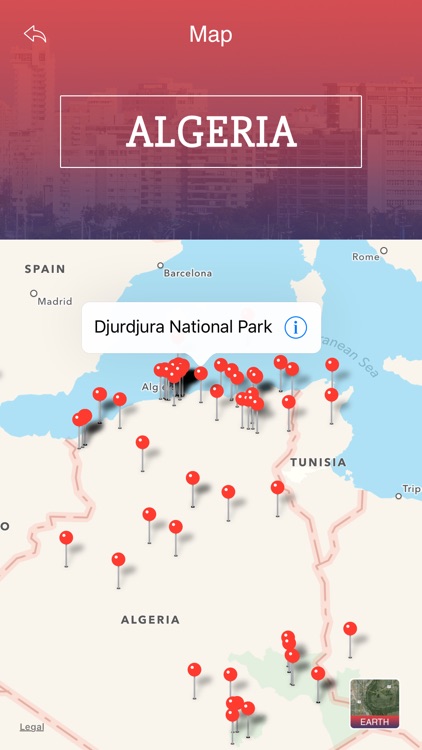Tap the SPAIN country label
The width and height of the screenshot is (422, 750).
click(45, 269)
